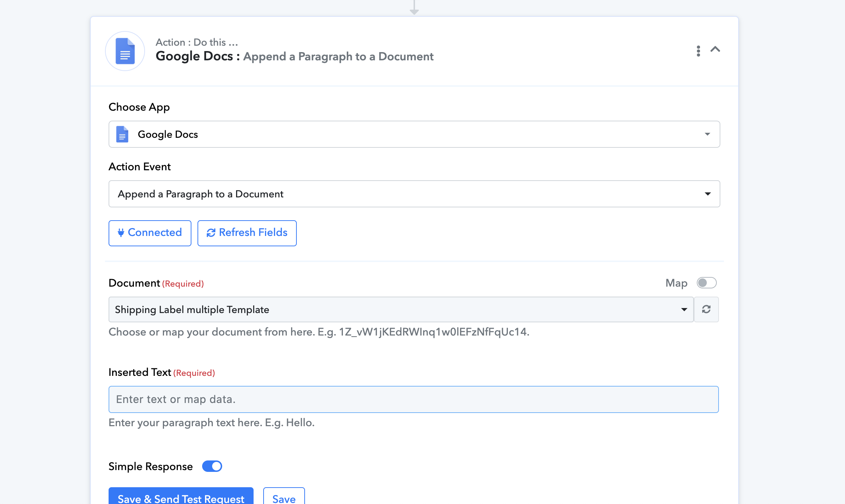Viewport: 845px width, 504px height.
Task: Click the Document field help text
Action: [319, 332]
